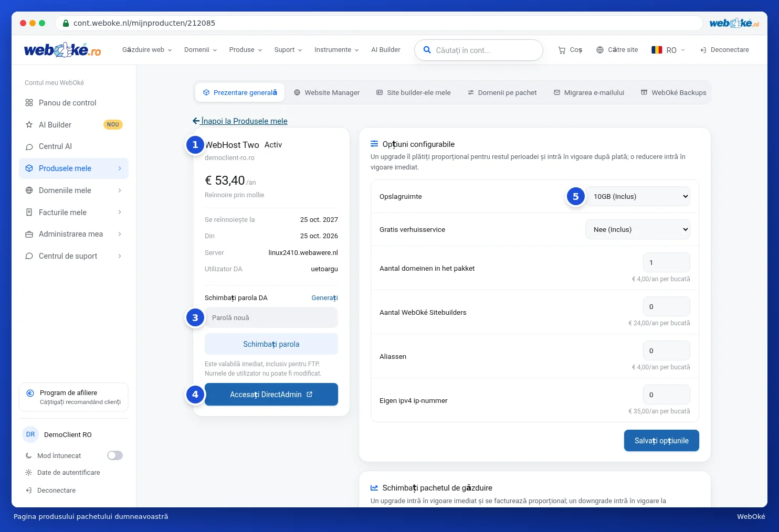Expand the Produsele mele chevron
The image size is (779, 532).
coord(120,168)
